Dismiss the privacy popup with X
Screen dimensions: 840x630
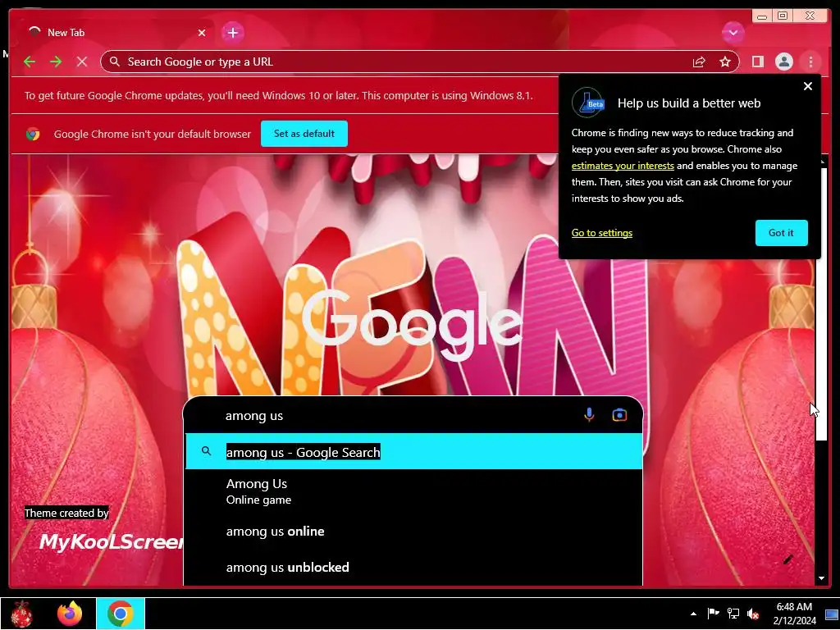808,86
